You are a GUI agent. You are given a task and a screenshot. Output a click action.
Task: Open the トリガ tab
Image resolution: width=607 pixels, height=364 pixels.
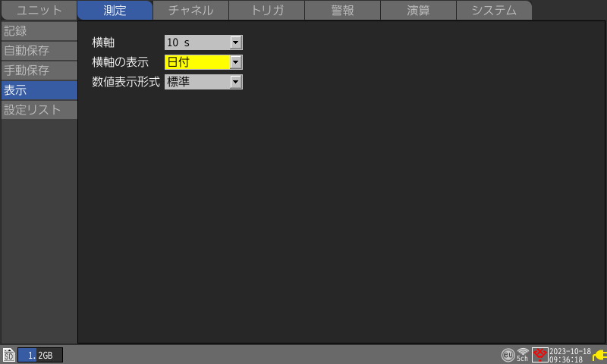coord(267,10)
